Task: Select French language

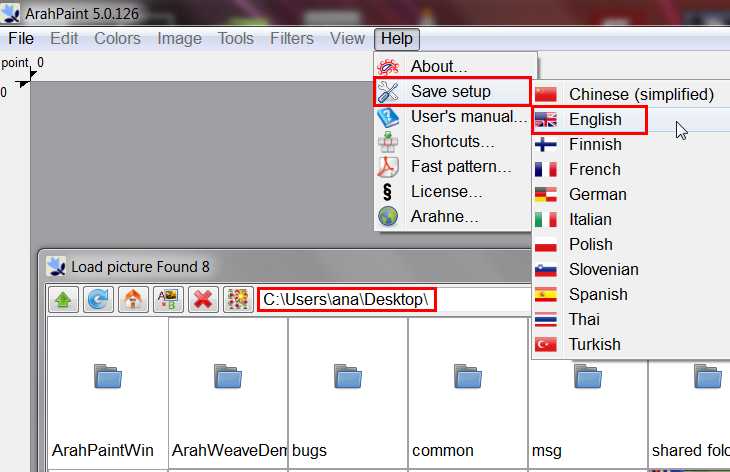Action: coord(631,169)
